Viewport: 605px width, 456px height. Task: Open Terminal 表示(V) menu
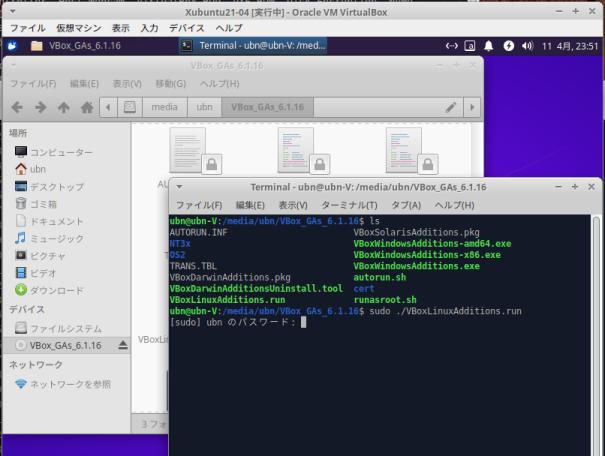[293, 205]
